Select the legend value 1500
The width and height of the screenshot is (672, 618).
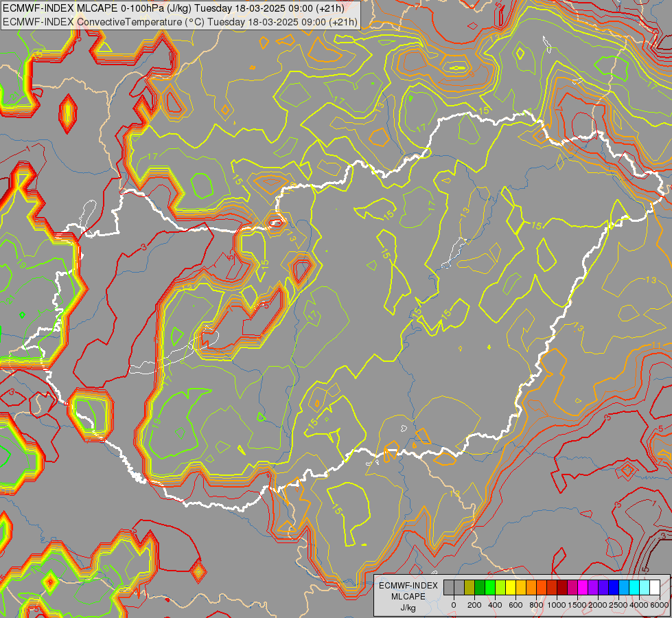(x=578, y=605)
